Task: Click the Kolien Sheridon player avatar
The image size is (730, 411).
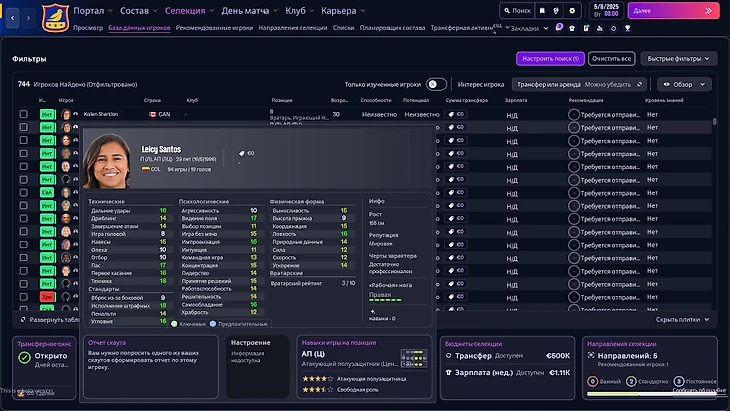Action: click(x=66, y=114)
